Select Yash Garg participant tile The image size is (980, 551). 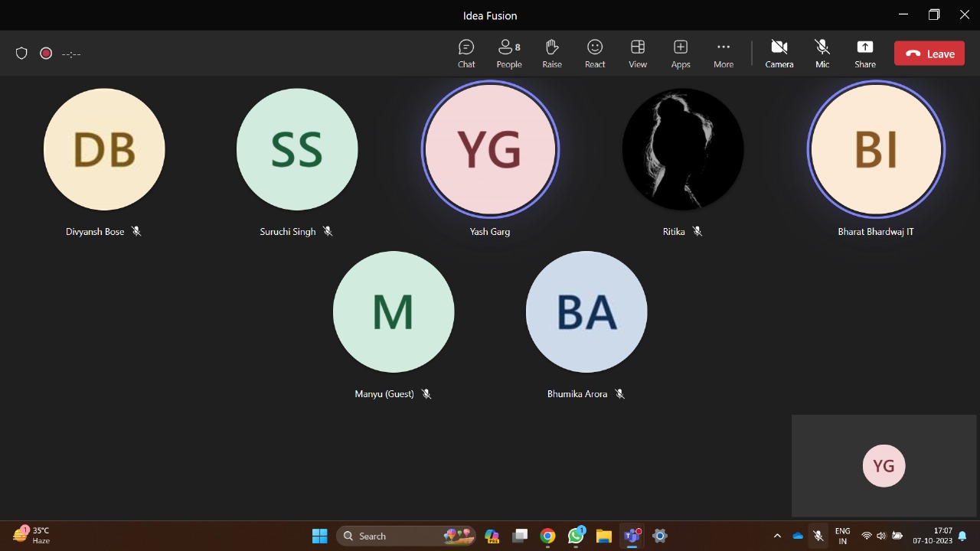490,149
